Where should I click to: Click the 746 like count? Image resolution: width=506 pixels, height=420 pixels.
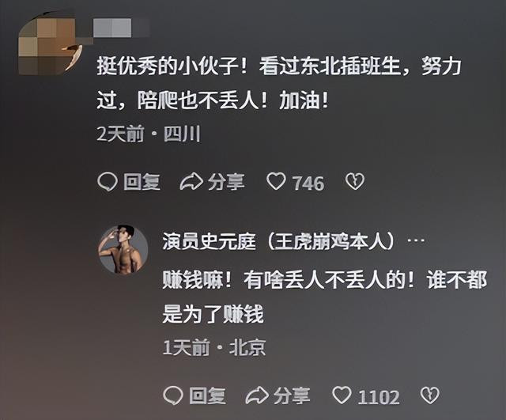click(308, 183)
